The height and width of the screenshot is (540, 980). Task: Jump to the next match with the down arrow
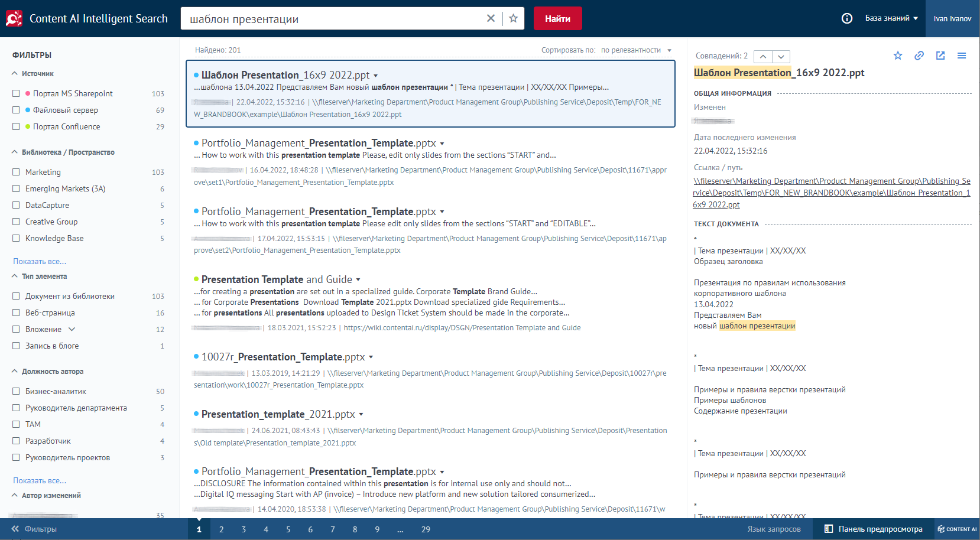[x=781, y=57]
